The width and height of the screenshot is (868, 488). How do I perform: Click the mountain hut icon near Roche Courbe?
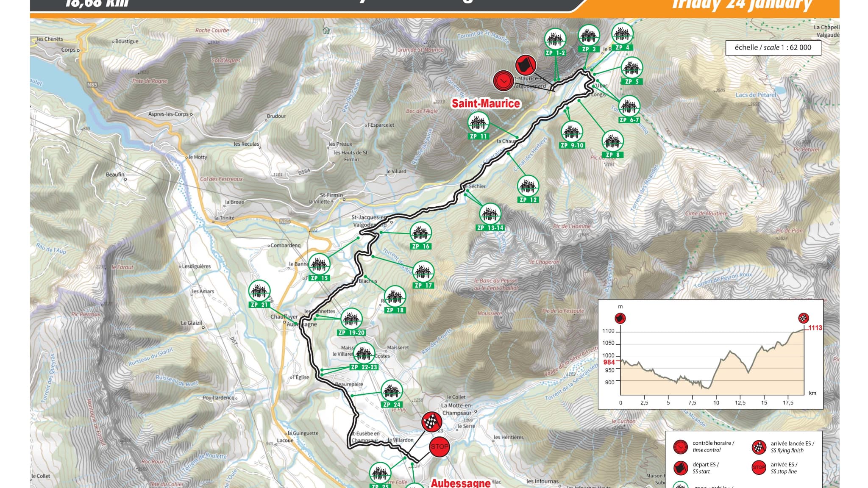326,30
